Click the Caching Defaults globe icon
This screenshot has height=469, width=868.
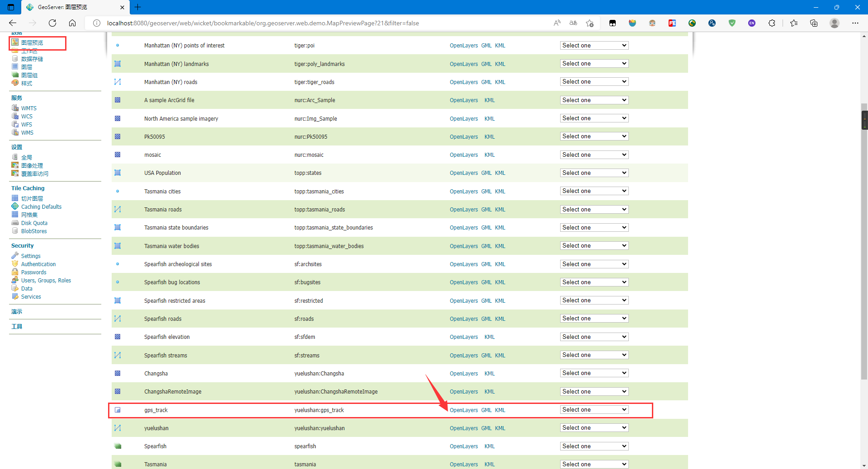coord(15,206)
